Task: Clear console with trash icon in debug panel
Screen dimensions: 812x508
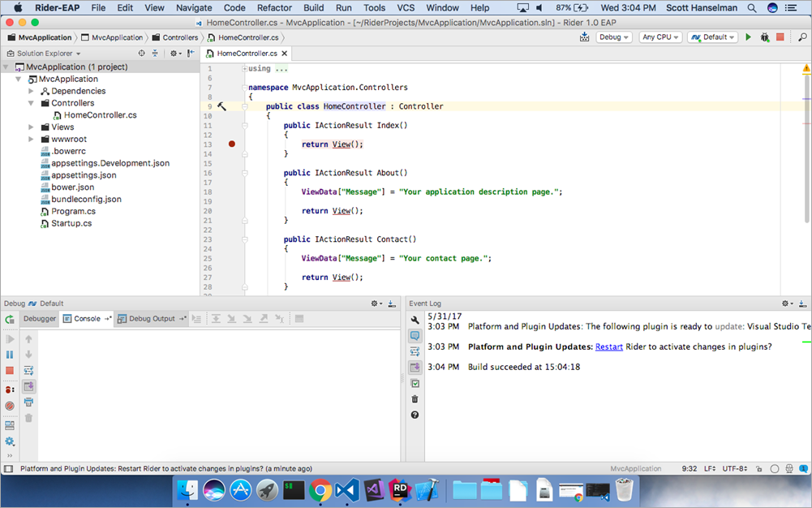Action: click(x=28, y=418)
